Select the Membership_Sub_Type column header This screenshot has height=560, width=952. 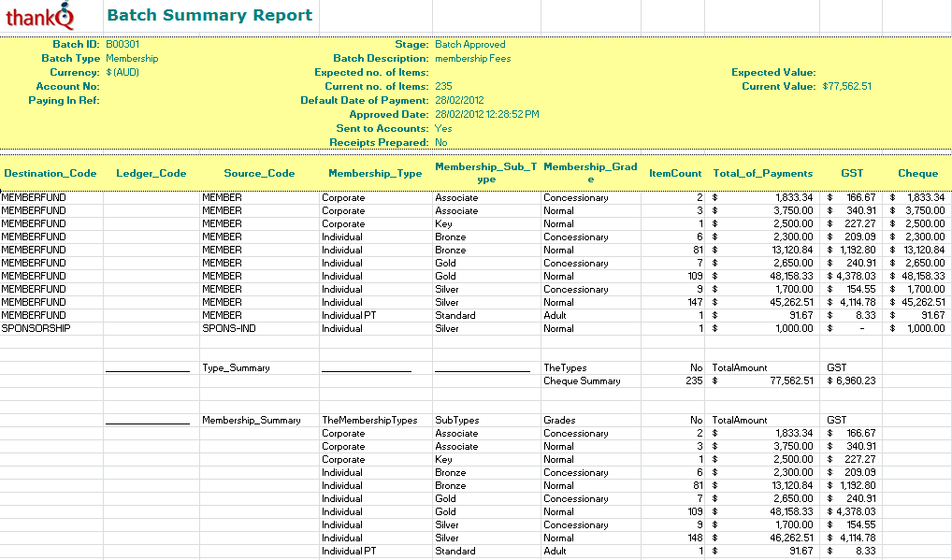(486, 173)
